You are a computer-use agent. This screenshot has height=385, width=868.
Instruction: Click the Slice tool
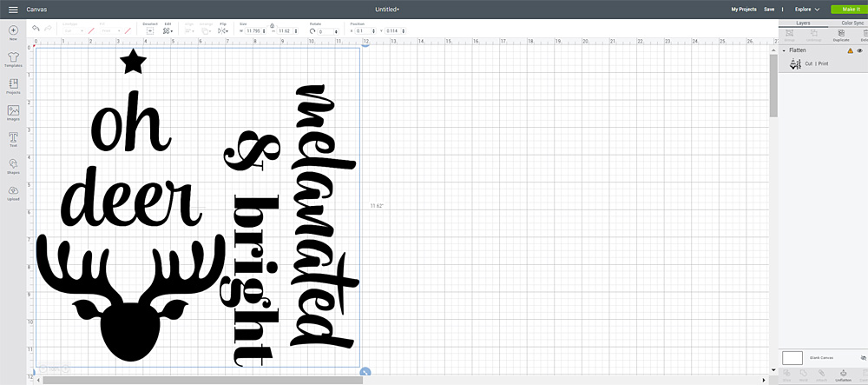(786, 375)
